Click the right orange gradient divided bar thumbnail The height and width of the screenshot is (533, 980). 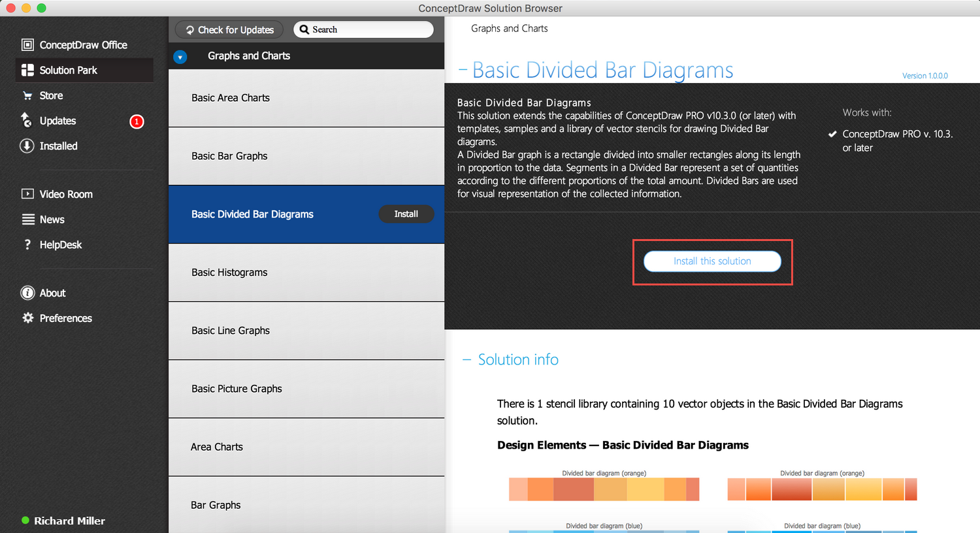[823, 489]
